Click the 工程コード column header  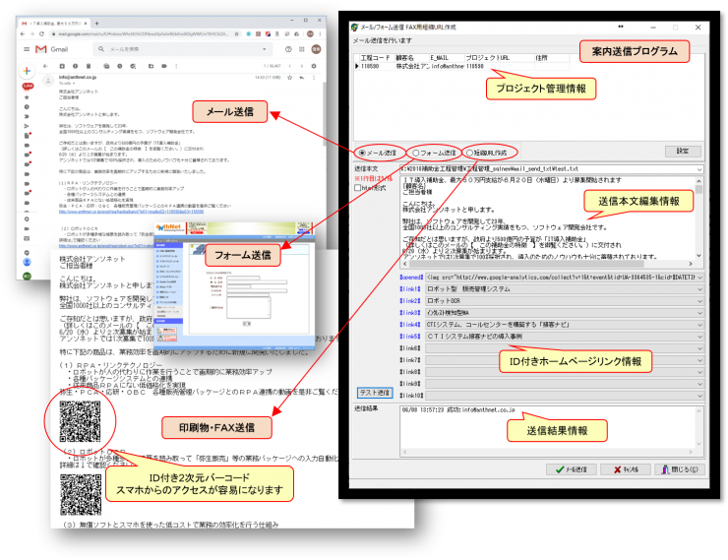(x=375, y=58)
